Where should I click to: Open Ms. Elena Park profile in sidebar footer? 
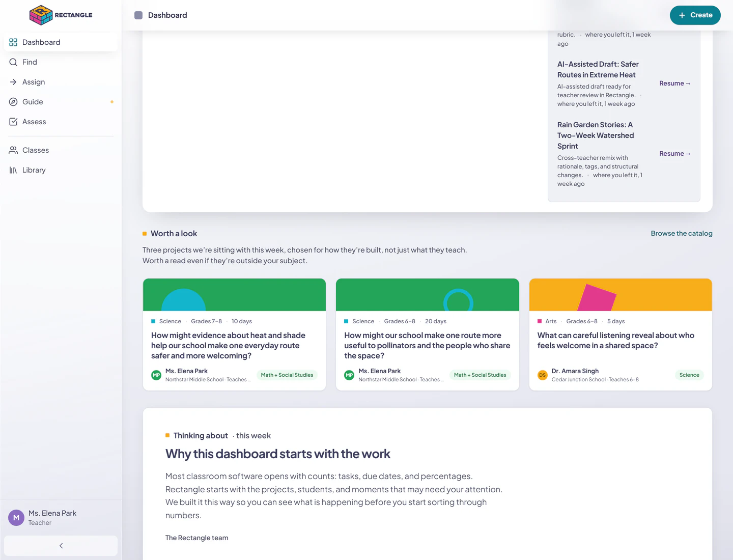[x=61, y=518]
